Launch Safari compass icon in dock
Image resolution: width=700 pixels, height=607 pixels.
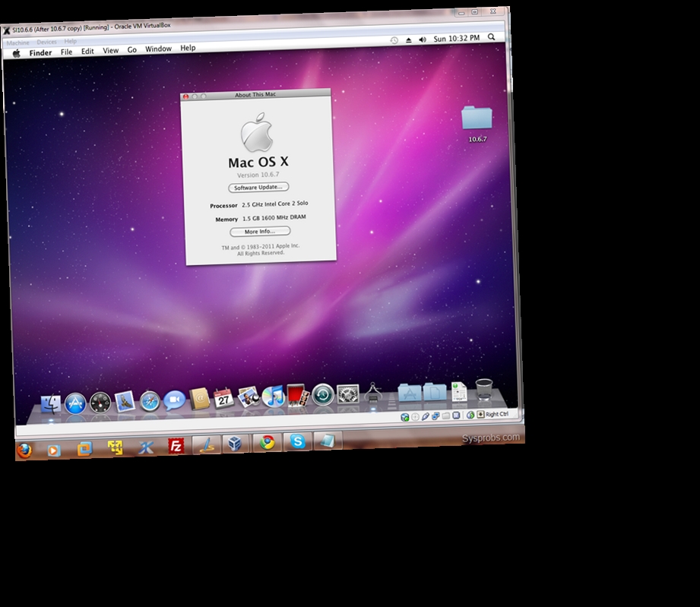(150, 401)
